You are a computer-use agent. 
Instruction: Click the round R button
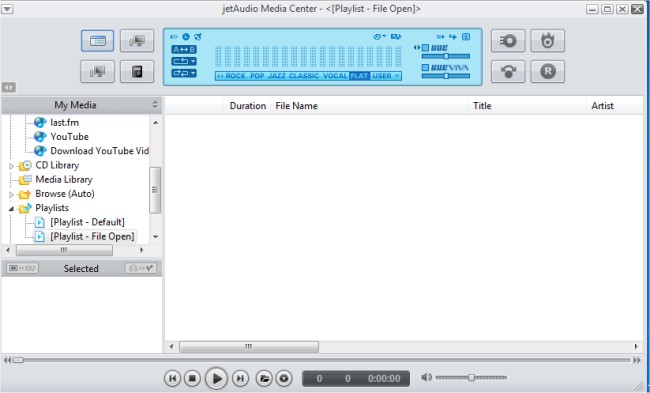click(x=548, y=71)
